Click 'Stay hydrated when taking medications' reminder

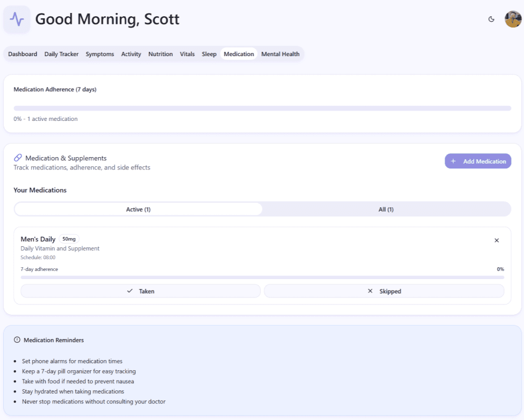73,391
